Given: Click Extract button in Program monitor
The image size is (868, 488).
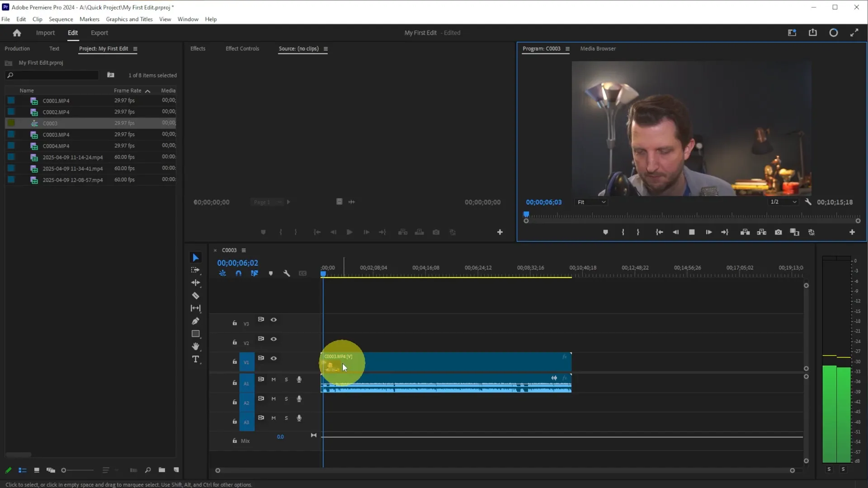Looking at the screenshot, I should [762, 232].
